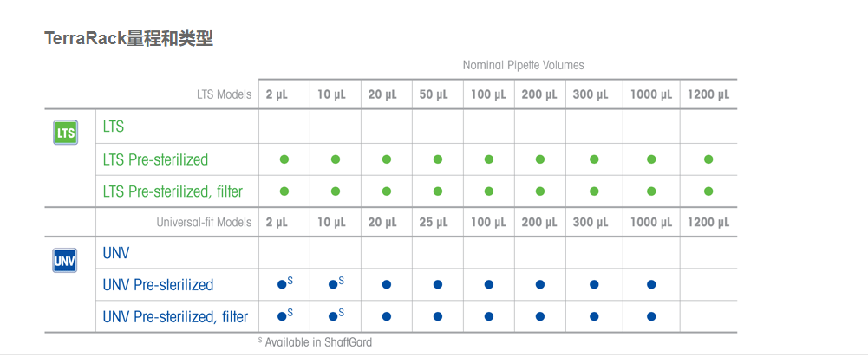Click green dot for LTS Pre-sterilized 2 µL
The height and width of the screenshot is (357, 868).
pyautogui.click(x=284, y=159)
